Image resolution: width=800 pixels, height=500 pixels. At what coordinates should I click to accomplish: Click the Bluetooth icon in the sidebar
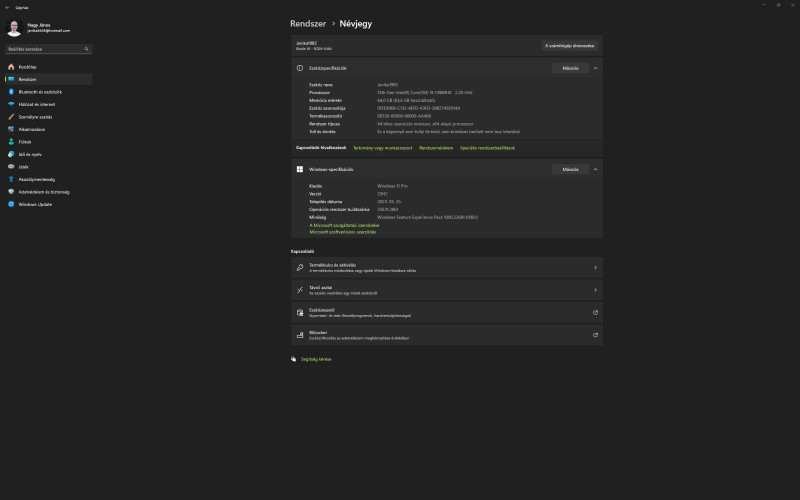11,92
